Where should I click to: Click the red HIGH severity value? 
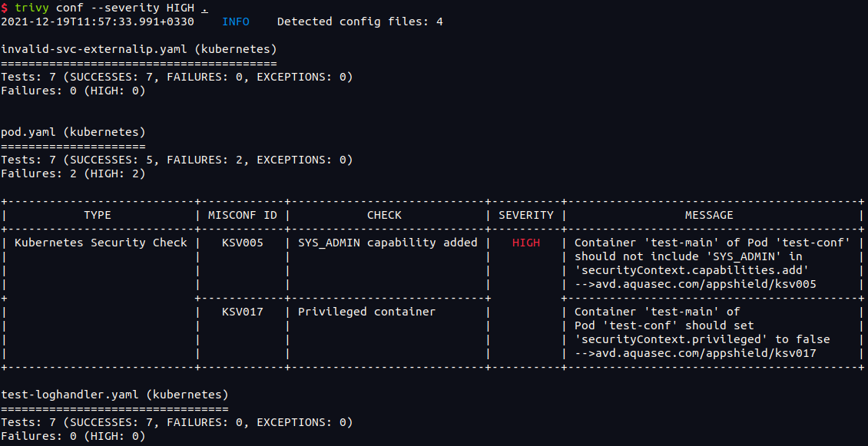(526, 243)
